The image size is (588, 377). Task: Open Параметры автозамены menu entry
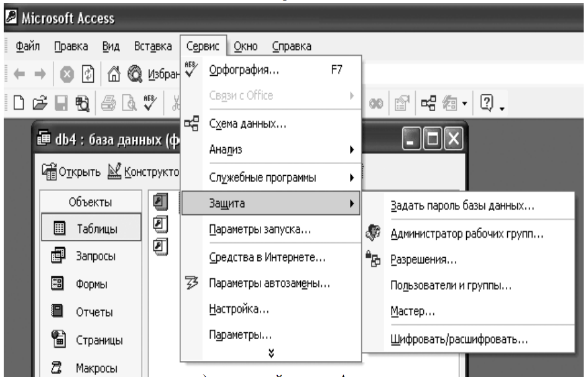click(271, 283)
